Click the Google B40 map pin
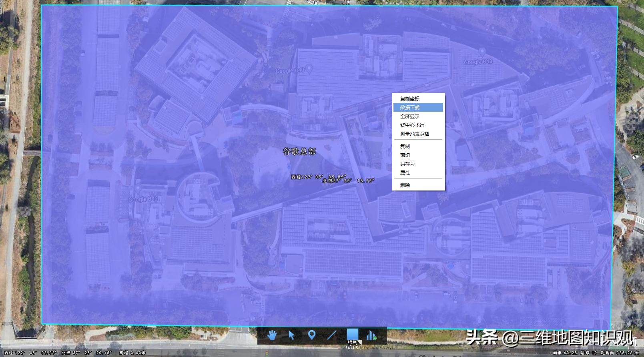 point(309,68)
